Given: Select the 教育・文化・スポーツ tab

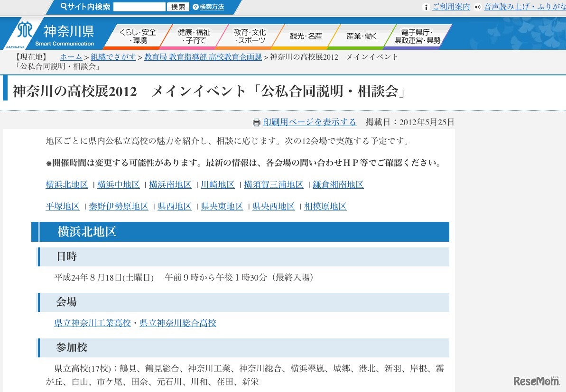Looking at the screenshot, I should 250,36.
